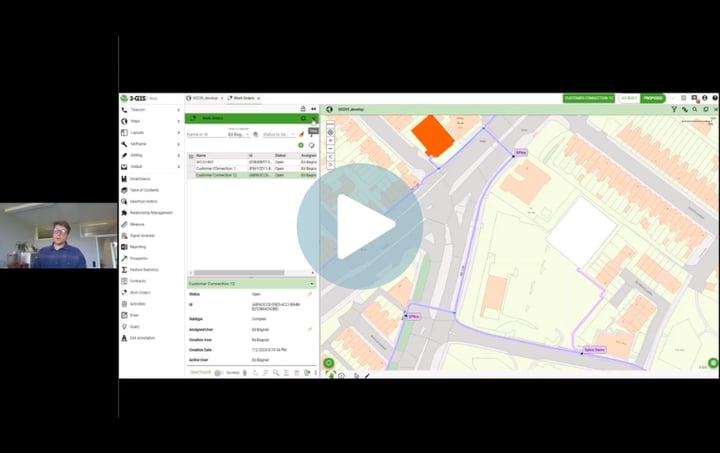Open the Table of Contents layers icon

tap(124, 190)
